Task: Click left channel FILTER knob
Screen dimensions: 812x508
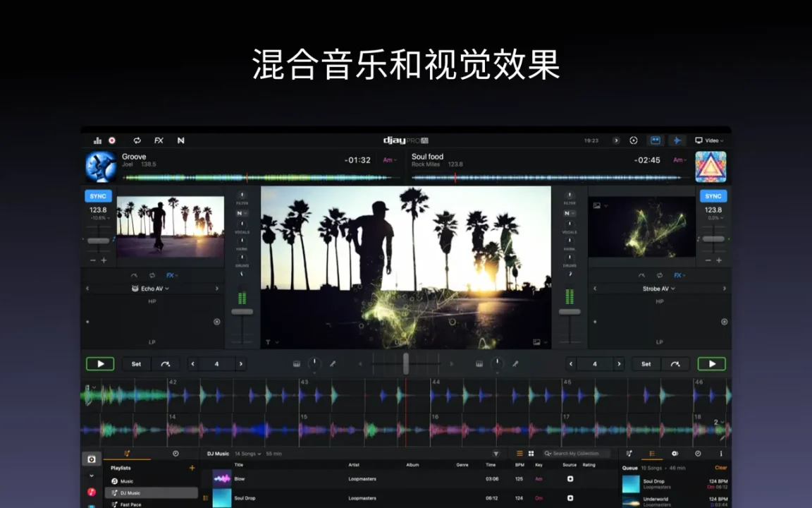Action: pyautogui.click(x=242, y=195)
